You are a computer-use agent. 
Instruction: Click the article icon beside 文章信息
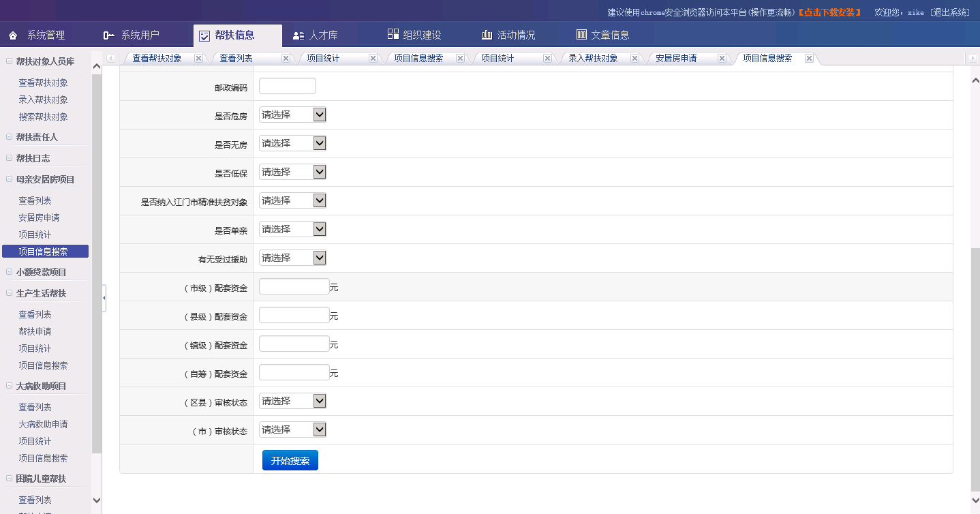click(581, 35)
